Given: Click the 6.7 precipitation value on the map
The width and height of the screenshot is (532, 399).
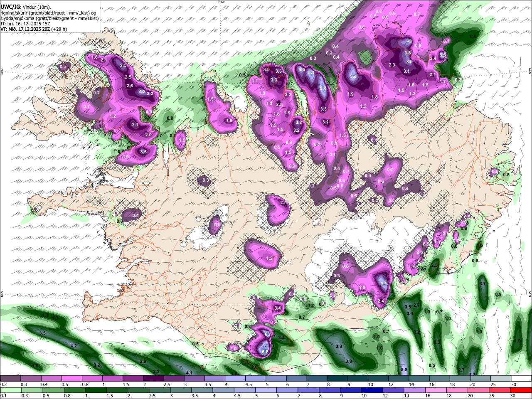Looking at the screenshot, I should click(268, 335).
